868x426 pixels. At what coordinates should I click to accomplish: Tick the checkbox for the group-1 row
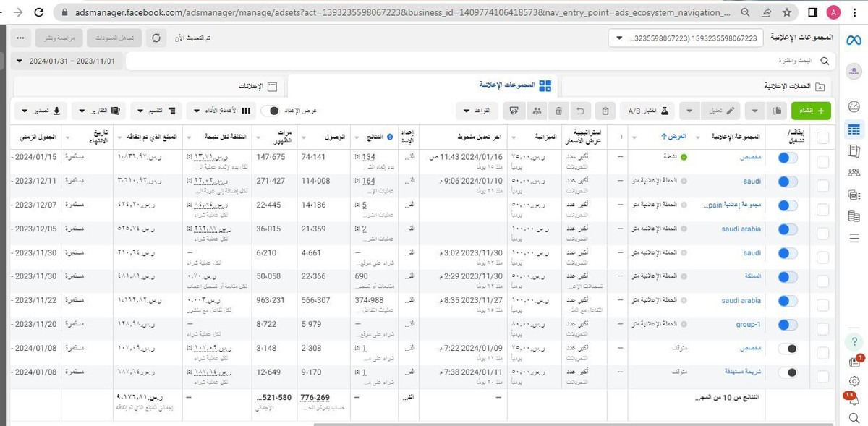[822, 324]
